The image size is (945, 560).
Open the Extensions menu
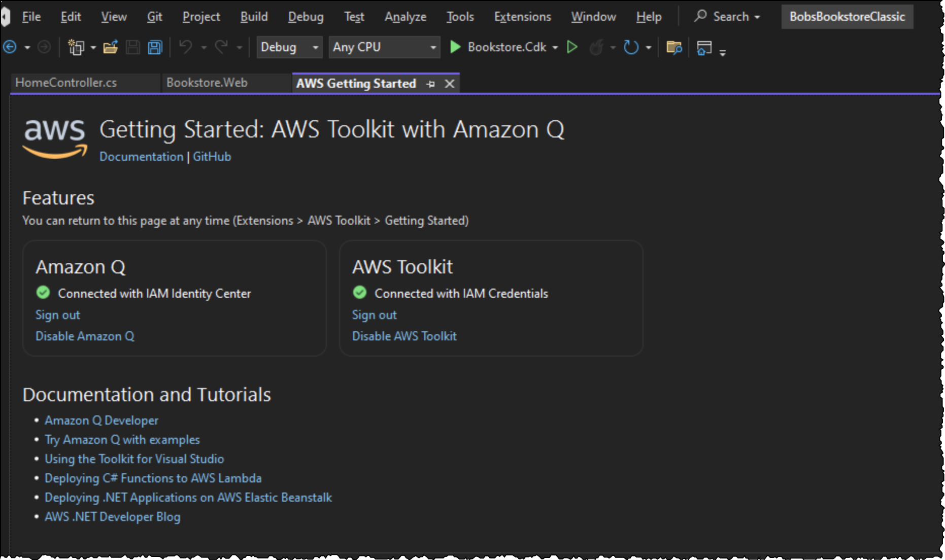point(522,16)
